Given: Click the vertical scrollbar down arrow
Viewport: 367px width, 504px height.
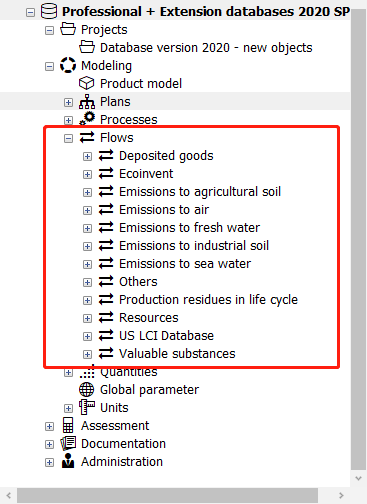Looking at the screenshot, I should click(x=359, y=478).
